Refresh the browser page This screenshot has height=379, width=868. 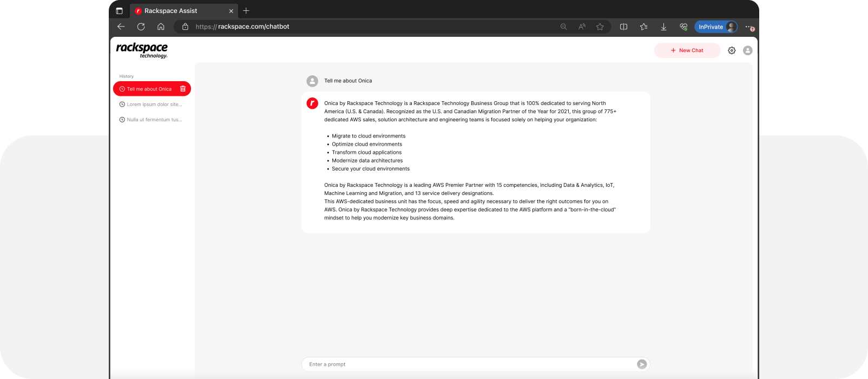[x=141, y=27]
